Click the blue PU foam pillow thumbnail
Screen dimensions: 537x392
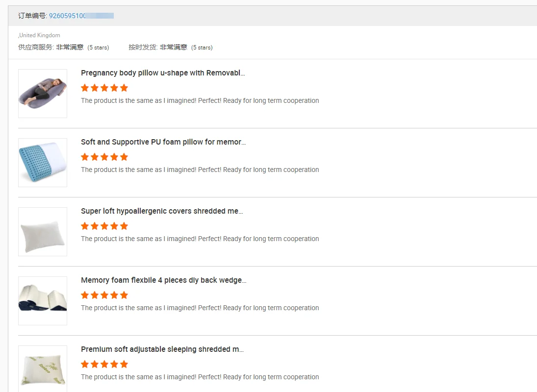tap(43, 162)
